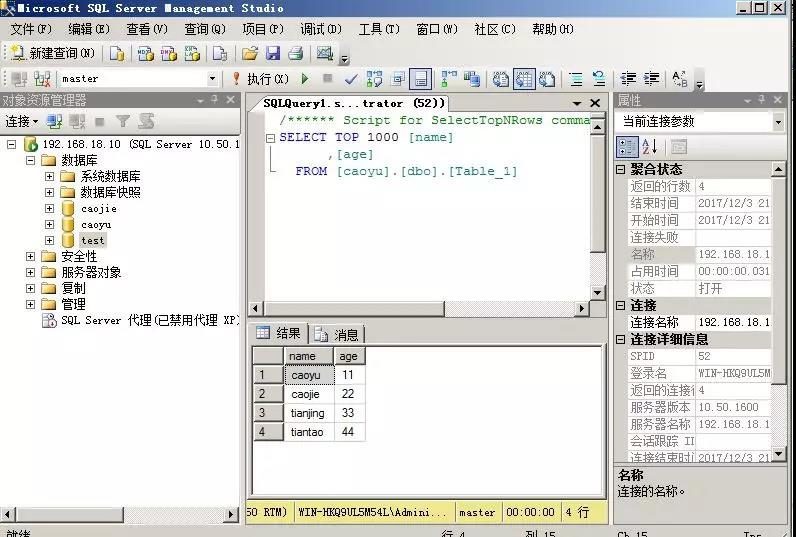Sort properties alphabetically with the A-Z icon

point(649,146)
